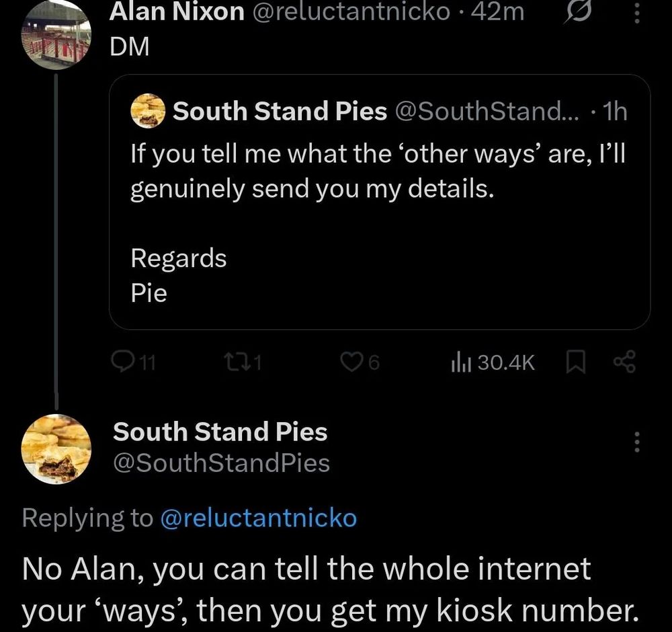Click the @reluctantnicko handle in tweet header
Screen dimensions: 672x632
click(349, 11)
